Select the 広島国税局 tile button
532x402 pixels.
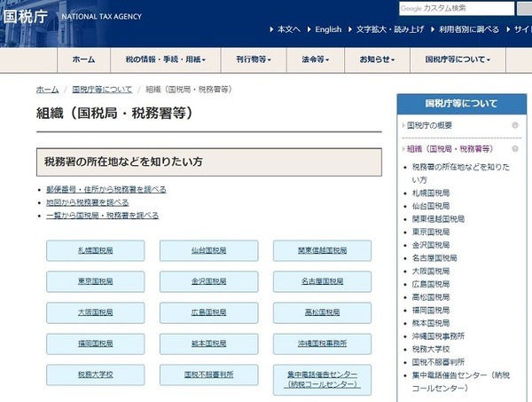[208, 312]
